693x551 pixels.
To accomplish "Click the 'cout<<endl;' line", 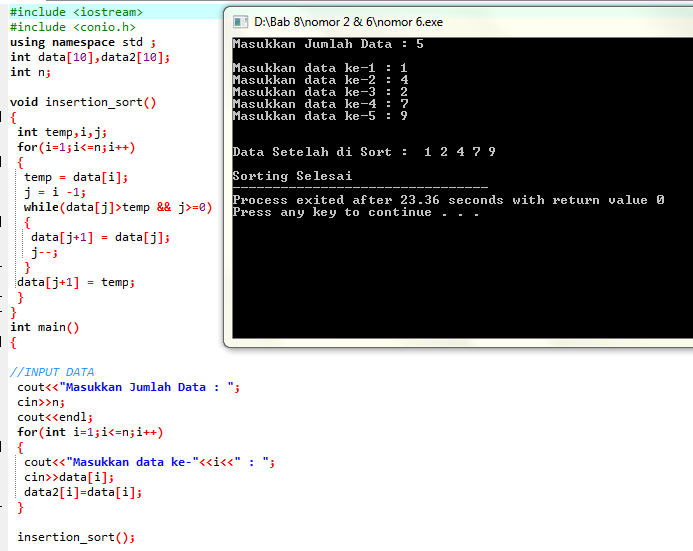I will (55, 417).
